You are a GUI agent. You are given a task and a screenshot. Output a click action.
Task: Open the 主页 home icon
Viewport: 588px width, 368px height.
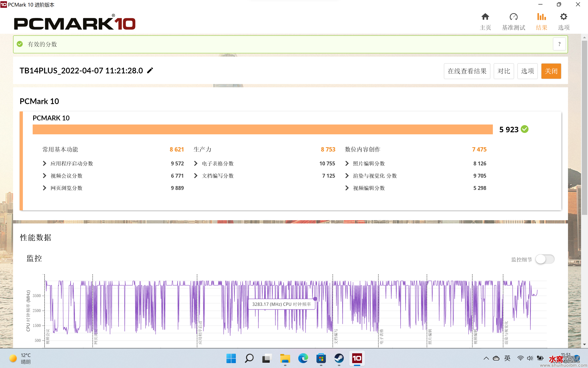[x=485, y=17]
